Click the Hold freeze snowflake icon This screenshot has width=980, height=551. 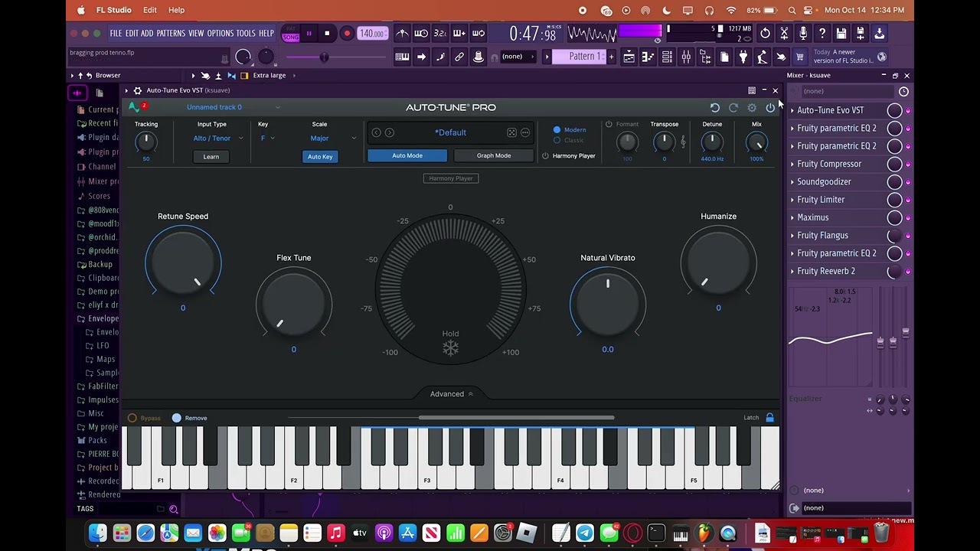(x=450, y=348)
